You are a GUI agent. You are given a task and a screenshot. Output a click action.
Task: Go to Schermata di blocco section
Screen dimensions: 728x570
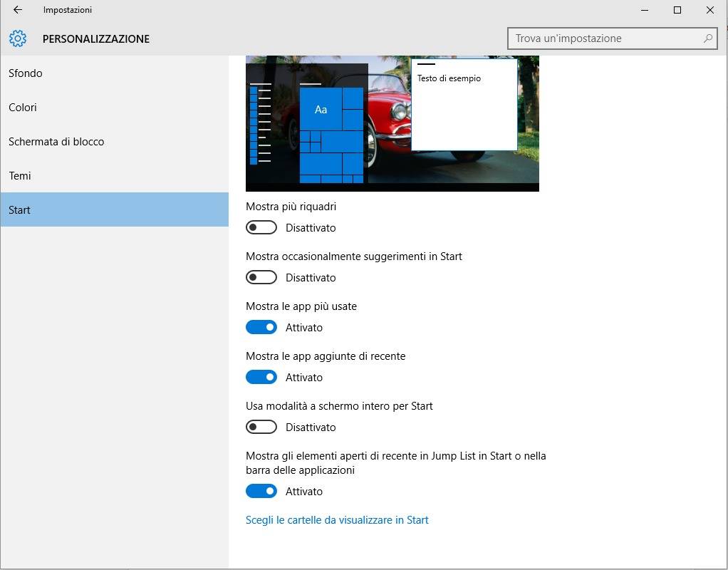coord(56,142)
